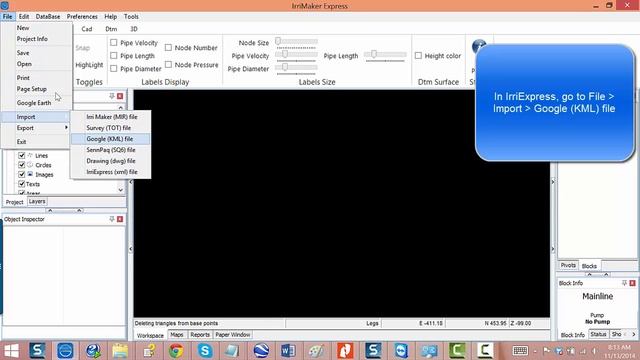Choose Drawing (dwg) file import

click(x=110, y=161)
